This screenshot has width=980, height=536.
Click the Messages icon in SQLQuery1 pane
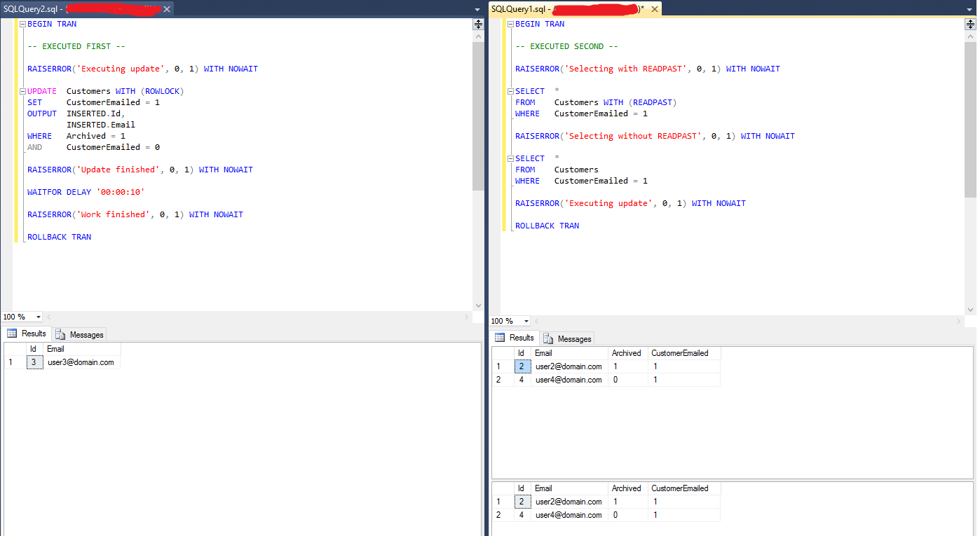click(x=548, y=339)
